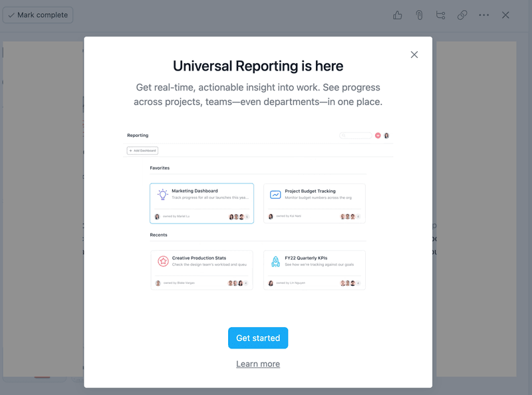
Task: Click Kai Nani's owner avatar
Action: pyautogui.click(x=271, y=215)
